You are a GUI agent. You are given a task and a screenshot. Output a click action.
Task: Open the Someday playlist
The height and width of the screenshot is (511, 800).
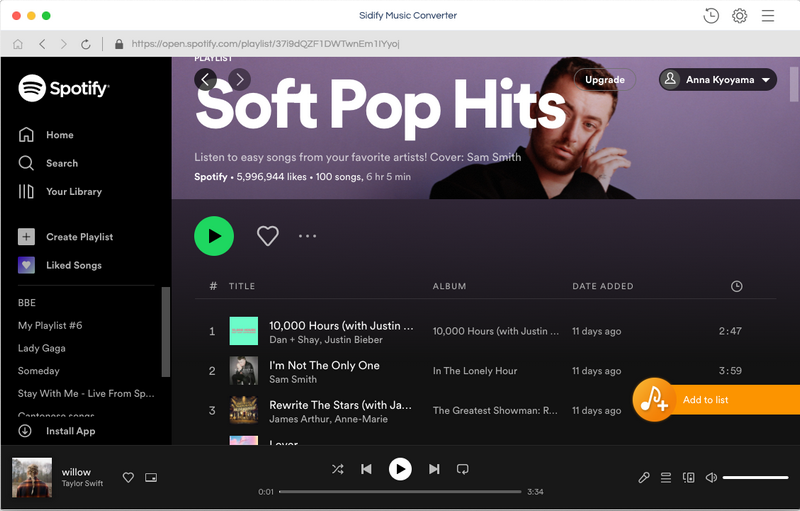pyautogui.click(x=38, y=371)
